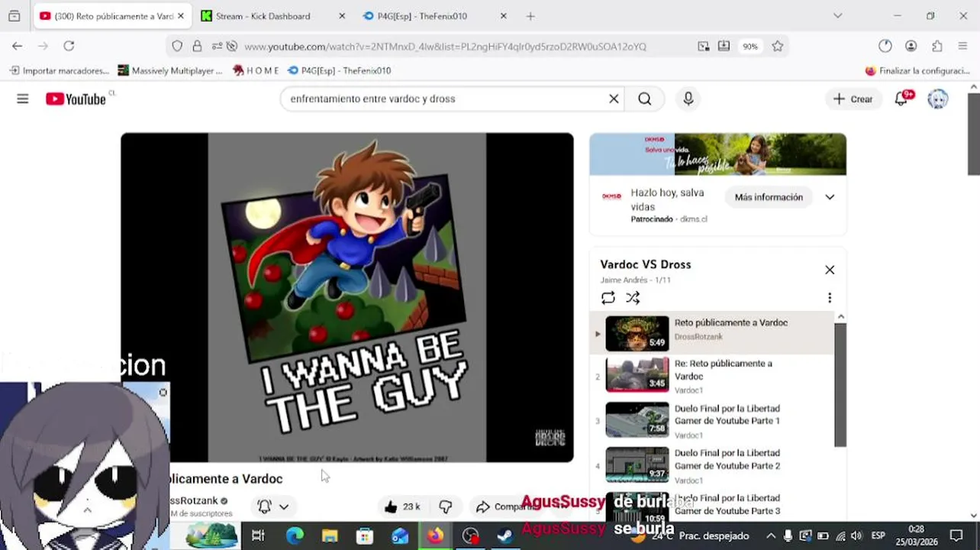Play Duelo Final por la Libertad Parte 2
The image size is (980, 550).
tap(711, 465)
